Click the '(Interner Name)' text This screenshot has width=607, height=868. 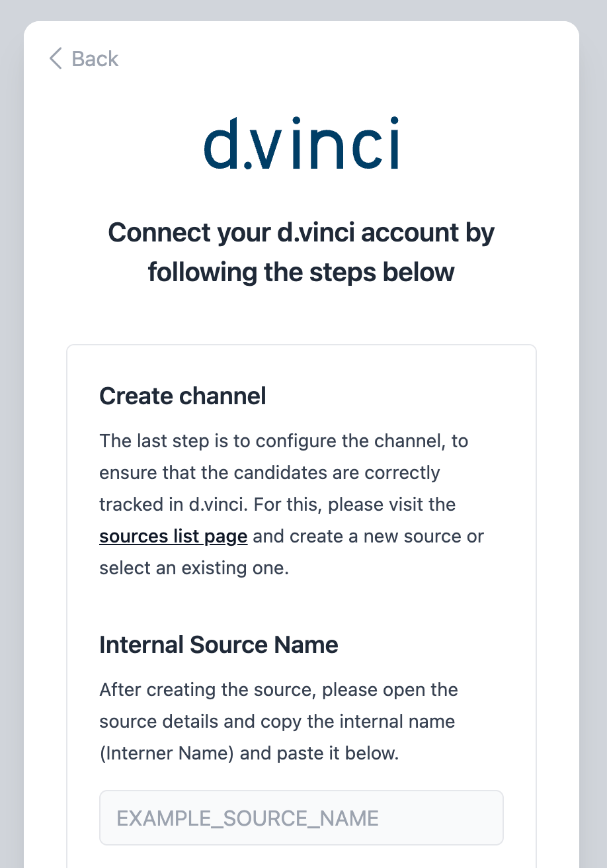[x=167, y=754]
